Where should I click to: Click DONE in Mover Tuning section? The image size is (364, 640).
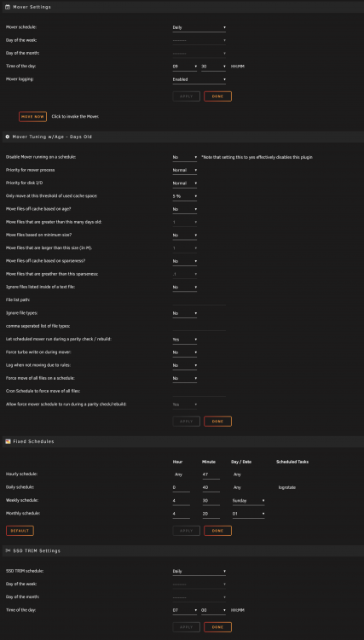tap(217, 422)
